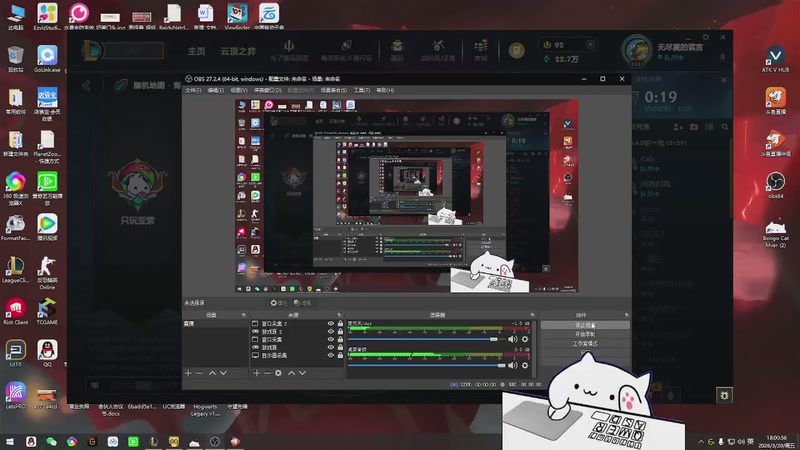Viewport: 800px width, 450px height.
Task: Adjust 桌面音频 volume slider
Action: coord(427,365)
